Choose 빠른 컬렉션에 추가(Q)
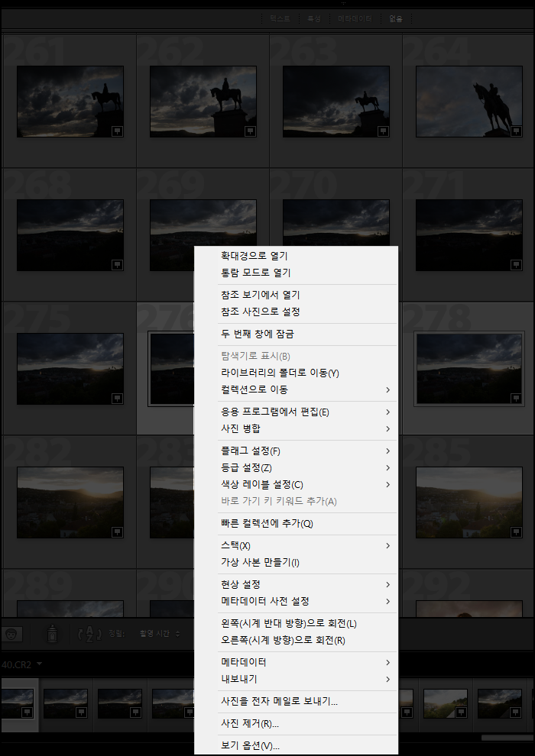The image size is (535, 756). (x=296, y=523)
